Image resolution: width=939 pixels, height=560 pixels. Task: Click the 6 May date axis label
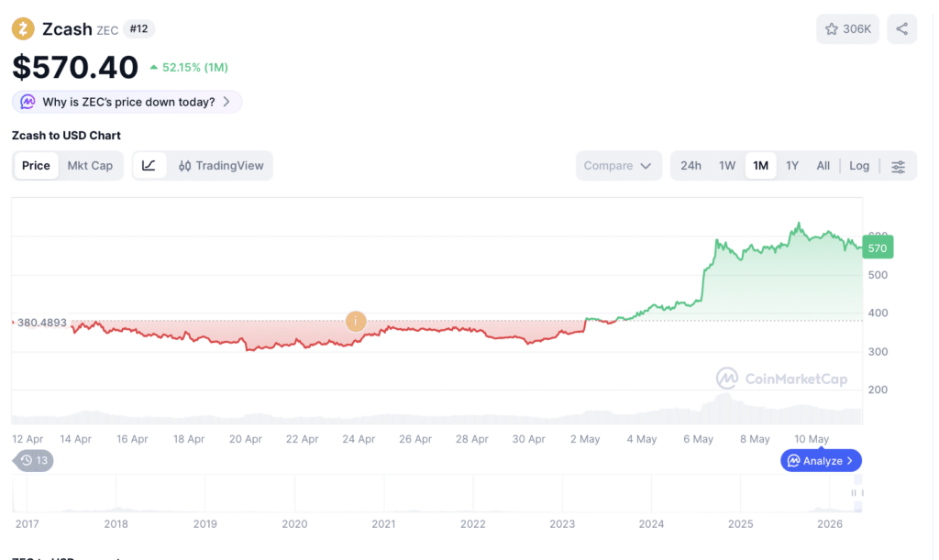tap(698, 439)
